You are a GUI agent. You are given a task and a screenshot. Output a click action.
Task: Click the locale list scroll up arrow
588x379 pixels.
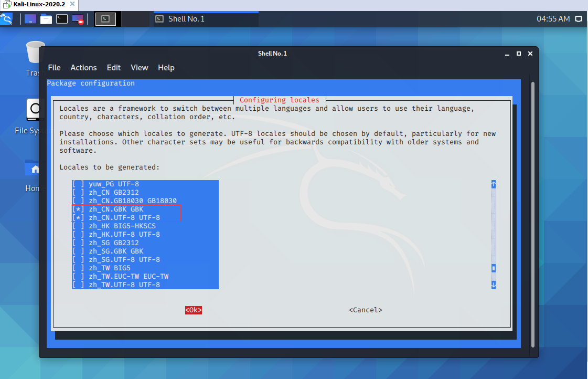pos(494,184)
